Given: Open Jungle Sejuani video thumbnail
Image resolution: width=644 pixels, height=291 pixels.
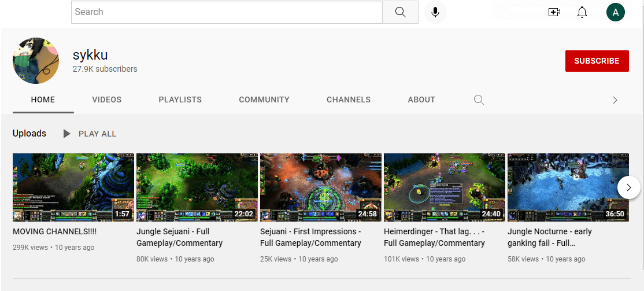Looking at the screenshot, I should 197,187.
